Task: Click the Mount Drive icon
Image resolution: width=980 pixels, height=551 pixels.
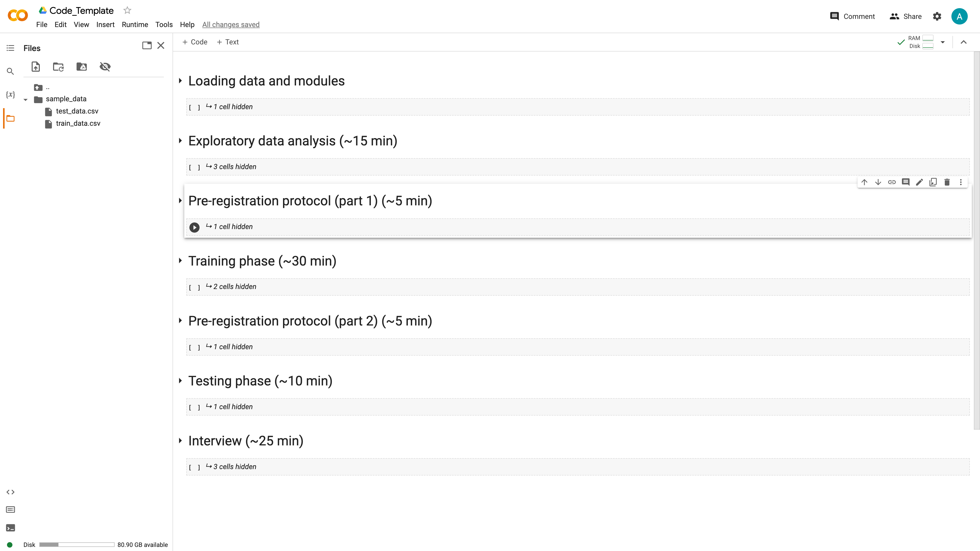Action: (81, 67)
